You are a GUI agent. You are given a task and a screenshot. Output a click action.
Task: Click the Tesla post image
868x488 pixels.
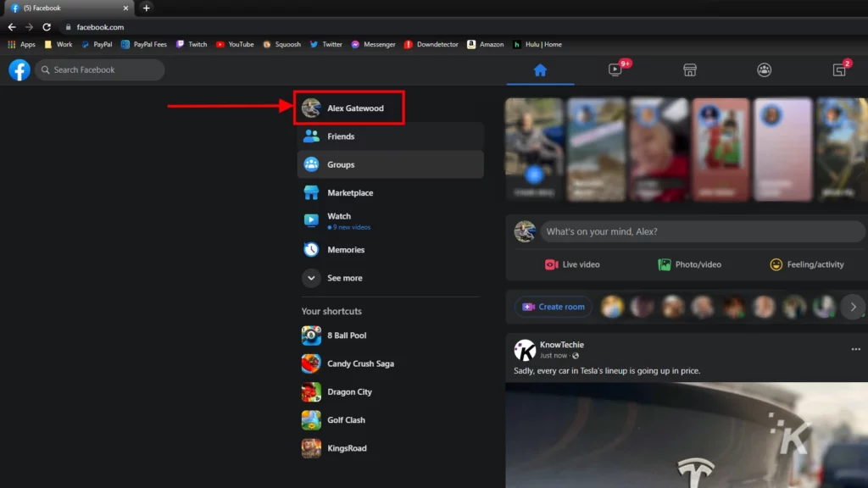pyautogui.click(x=687, y=435)
